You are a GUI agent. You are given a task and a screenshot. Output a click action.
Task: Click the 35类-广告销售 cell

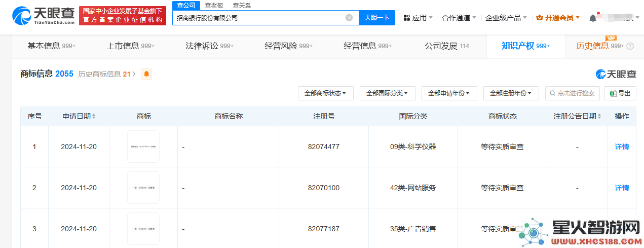[x=413, y=229]
